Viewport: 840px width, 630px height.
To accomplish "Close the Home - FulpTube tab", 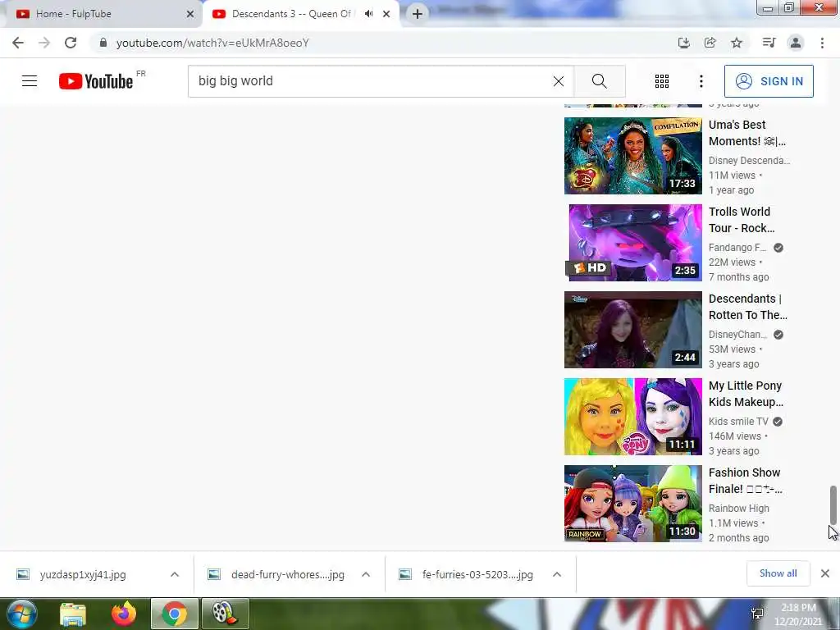I will pos(189,14).
